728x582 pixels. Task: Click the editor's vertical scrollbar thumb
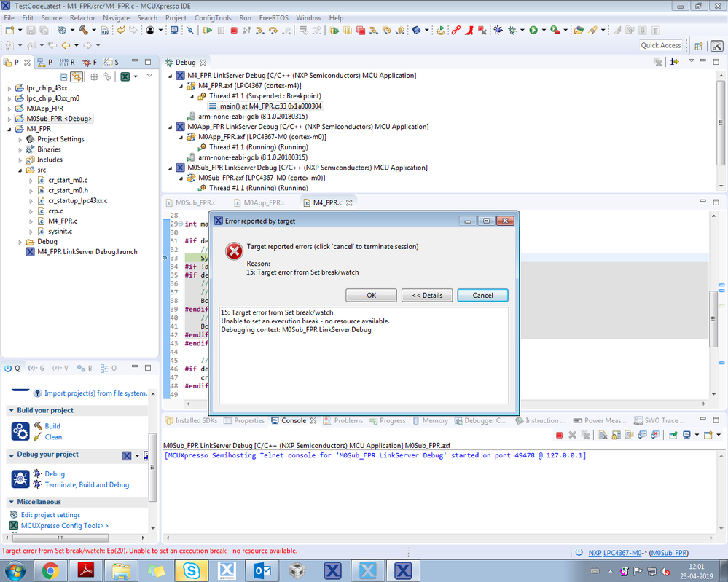(x=713, y=318)
